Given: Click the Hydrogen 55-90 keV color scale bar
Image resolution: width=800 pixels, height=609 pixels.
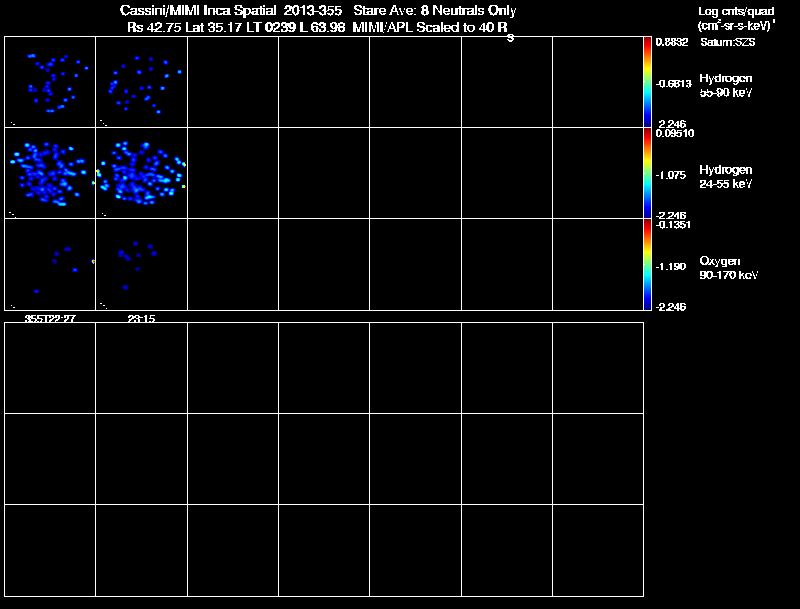Looking at the screenshot, I should [647, 82].
